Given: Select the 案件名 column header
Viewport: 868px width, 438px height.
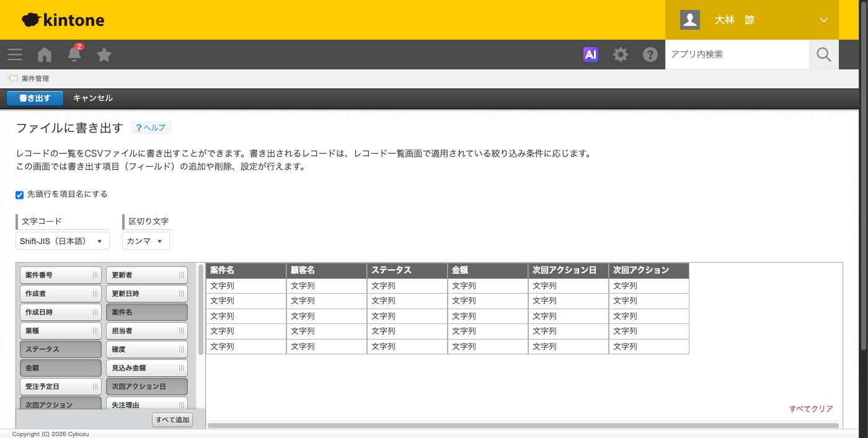Looking at the screenshot, I should click(246, 270).
